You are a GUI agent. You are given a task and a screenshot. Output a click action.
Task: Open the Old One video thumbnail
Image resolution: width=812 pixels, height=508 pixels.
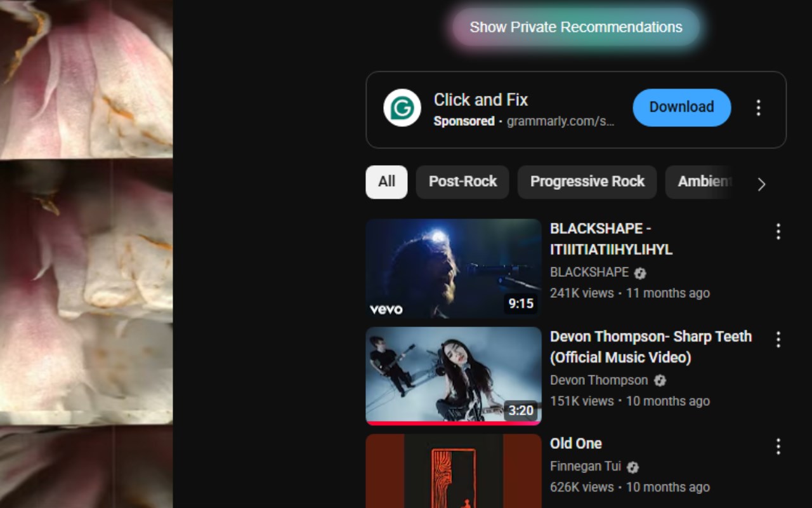(x=454, y=471)
